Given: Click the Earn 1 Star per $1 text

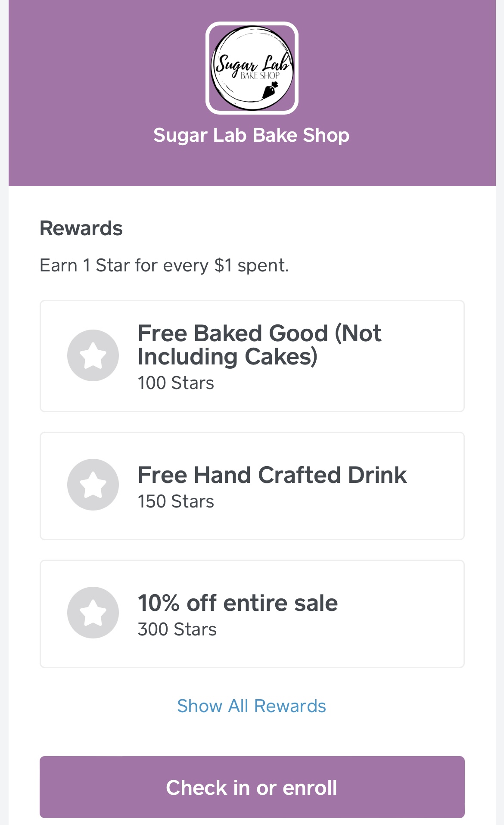Looking at the screenshot, I should [164, 265].
